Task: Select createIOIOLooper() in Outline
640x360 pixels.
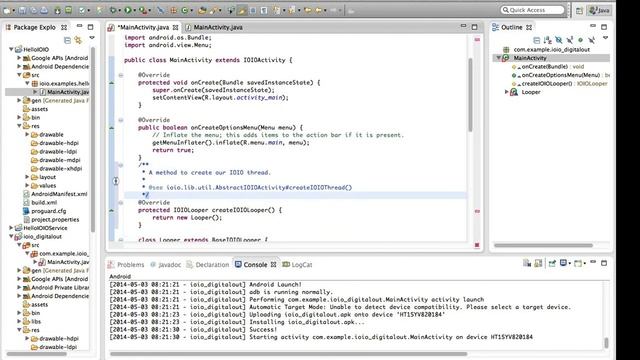Action: click(559, 84)
